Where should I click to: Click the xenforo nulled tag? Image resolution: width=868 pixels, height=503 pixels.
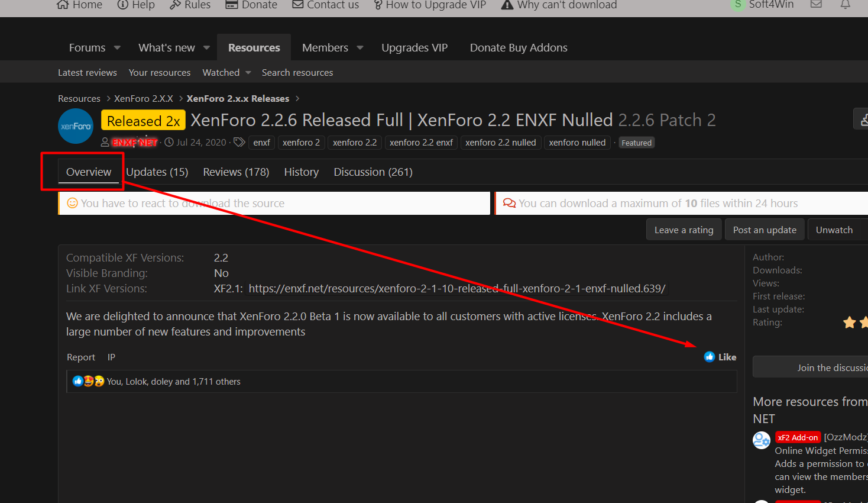(x=577, y=143)
